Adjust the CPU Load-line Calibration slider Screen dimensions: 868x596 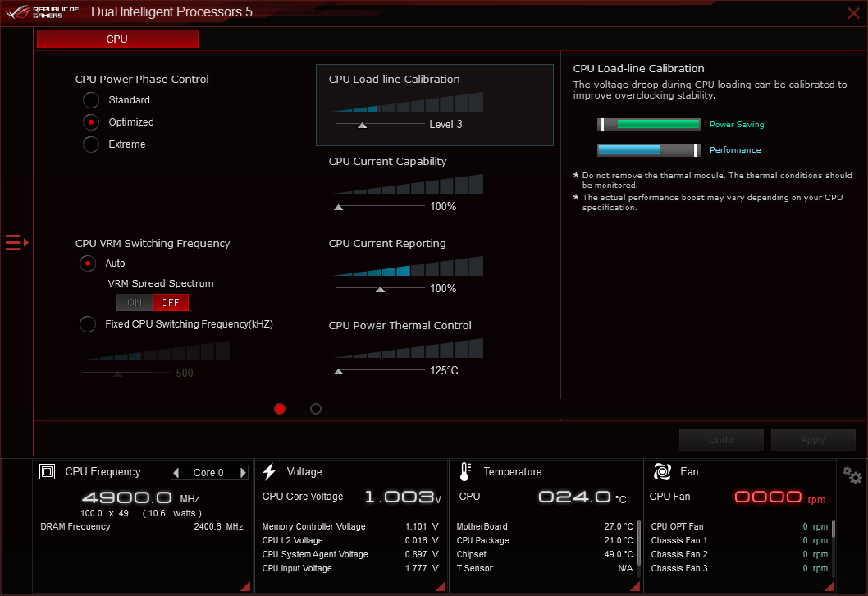(x=362, y=126)
